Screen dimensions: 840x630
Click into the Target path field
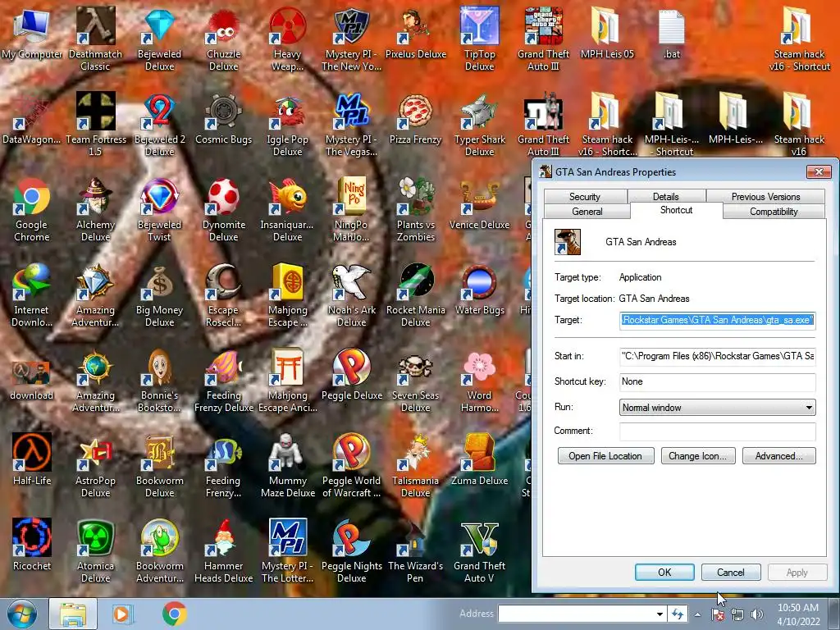pyautogui.click(x=717, y=321)
